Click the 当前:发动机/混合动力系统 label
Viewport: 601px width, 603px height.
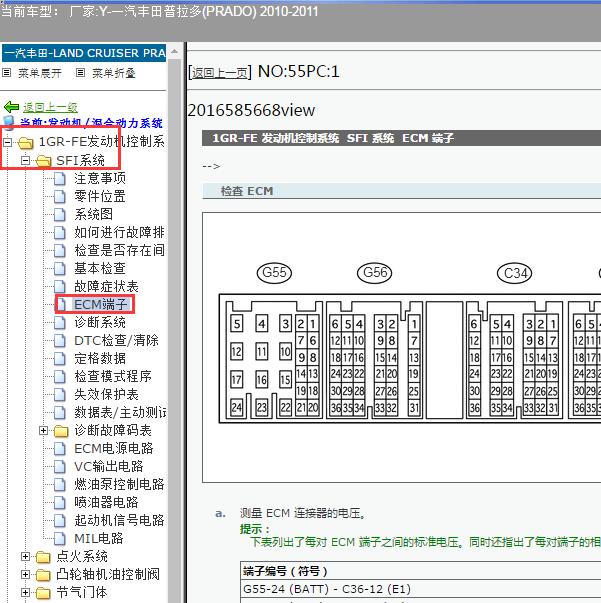click(91, 123)
